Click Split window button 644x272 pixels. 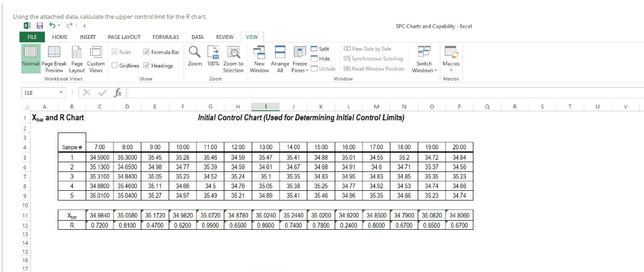(320, 49)
